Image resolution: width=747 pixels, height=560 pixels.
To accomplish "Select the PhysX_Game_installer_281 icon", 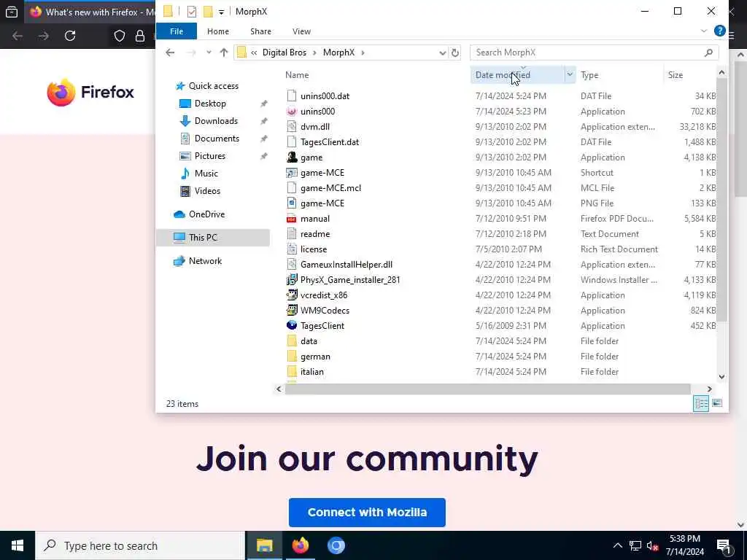I will (292, 280).
